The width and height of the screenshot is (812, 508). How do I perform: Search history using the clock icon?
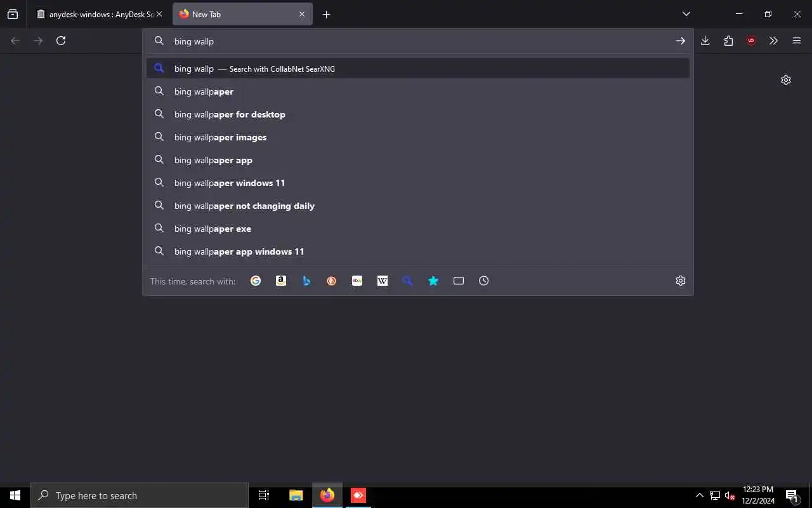tap(484, 281)
